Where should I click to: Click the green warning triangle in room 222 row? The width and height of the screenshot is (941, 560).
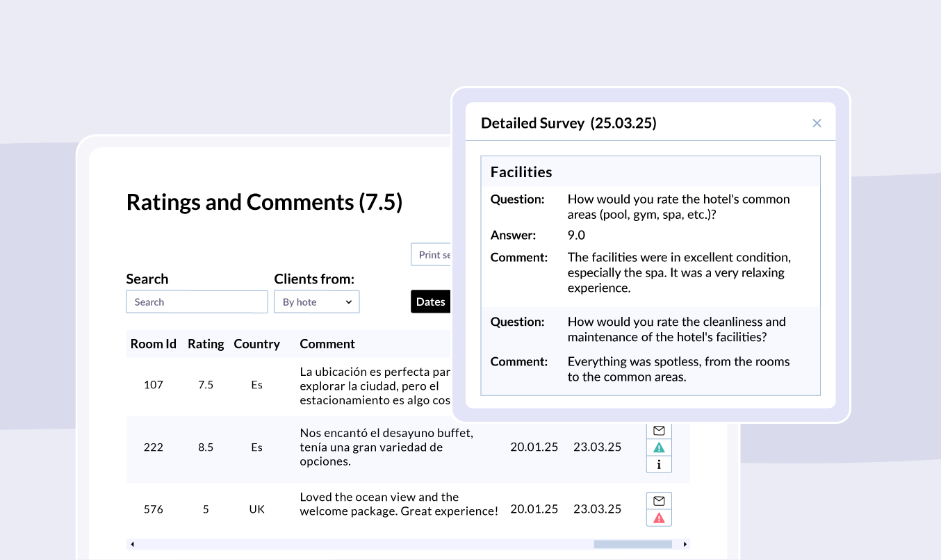[x=659, y=447]
